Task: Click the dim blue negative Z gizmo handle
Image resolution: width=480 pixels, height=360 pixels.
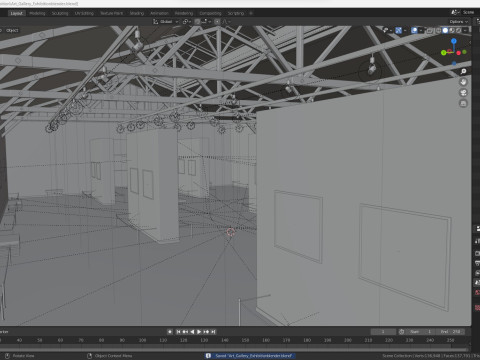Action: click(x=454, y=63)
